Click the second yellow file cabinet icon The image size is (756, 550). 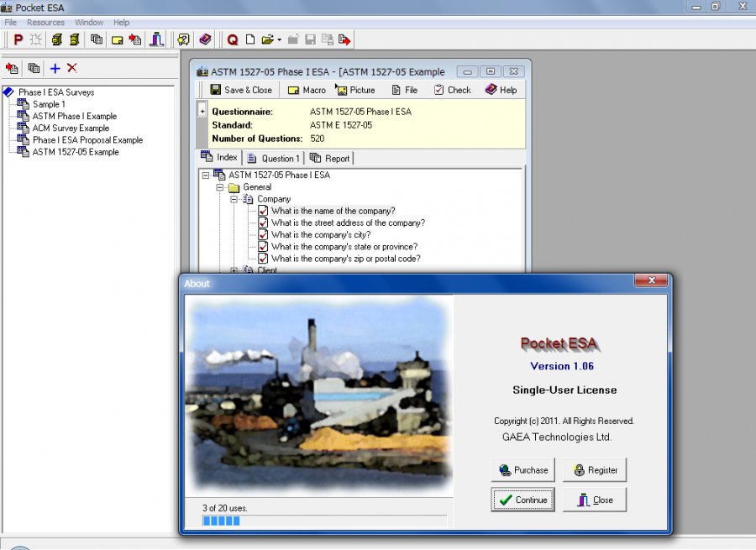(x=74, y=39)
